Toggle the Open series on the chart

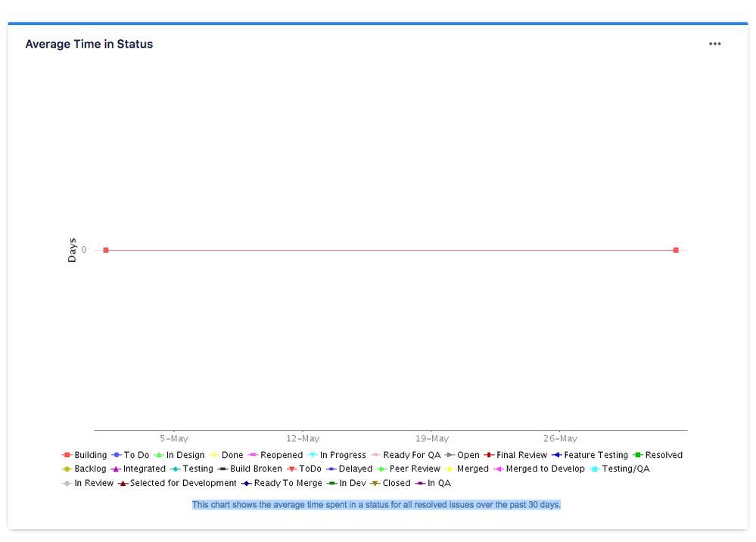(x=465, y=455)
